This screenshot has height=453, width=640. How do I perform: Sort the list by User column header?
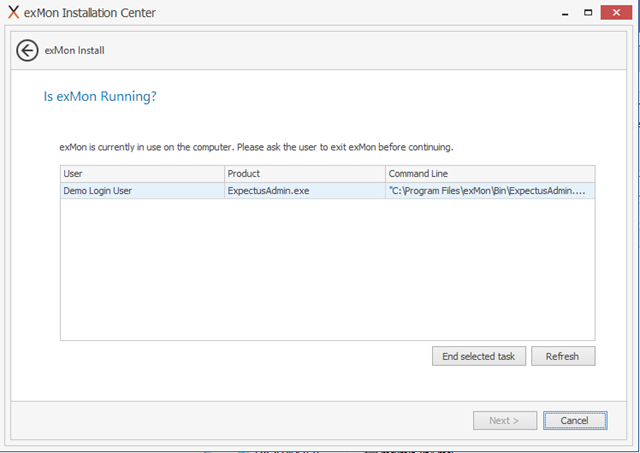click(142, 174)
